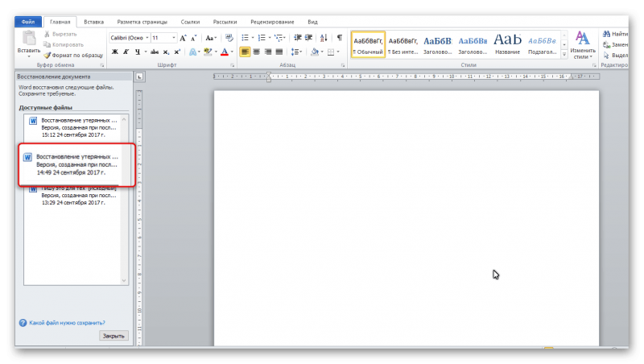The height and width of the screenshot is (364, 644).
Task: Increase font size with grow A icon
Action: click(x=184, y=38)
